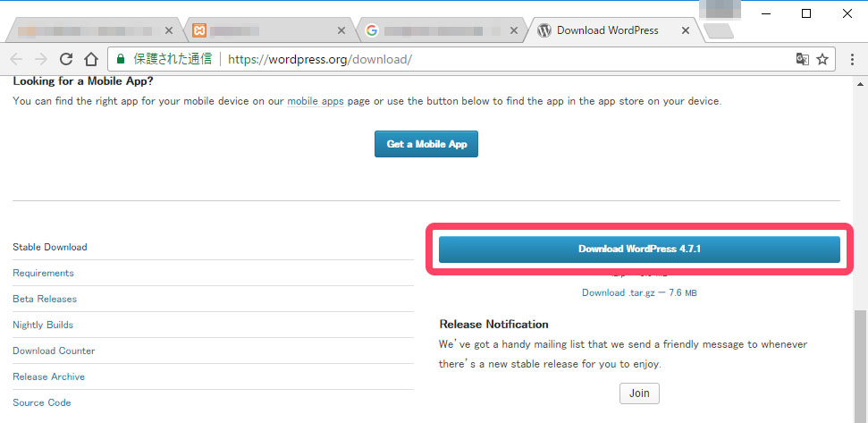
Task: Bookmark this page with the star icon
Action: (x=822, y=59)
